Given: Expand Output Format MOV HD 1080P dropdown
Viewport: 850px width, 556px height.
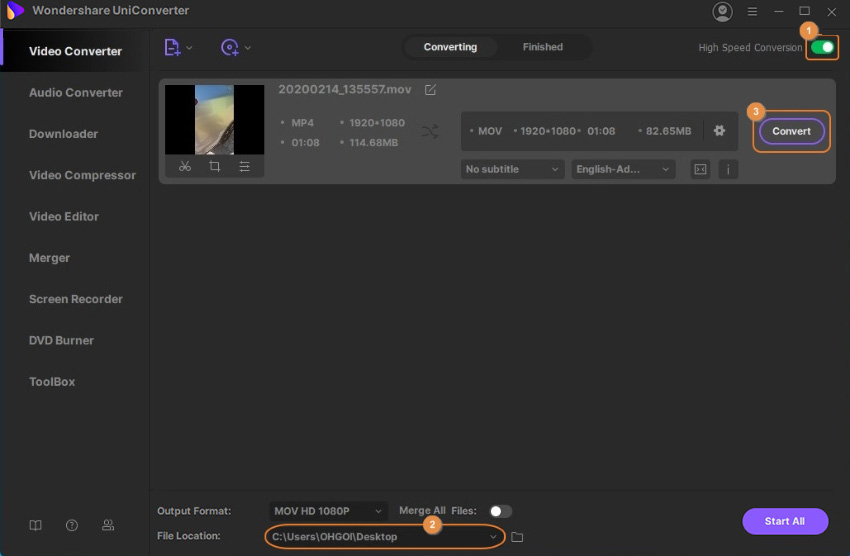Looking at the screenshot, I should (328, 511).
